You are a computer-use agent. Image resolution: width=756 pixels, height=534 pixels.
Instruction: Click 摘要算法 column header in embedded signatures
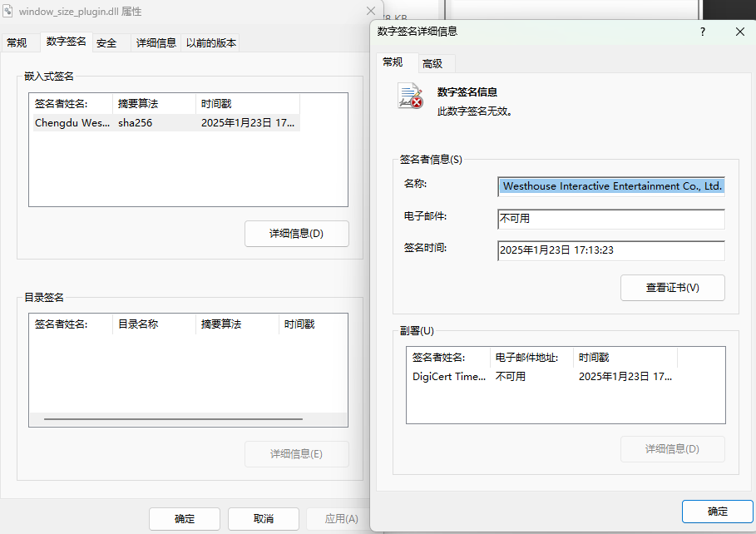[x=155, y=104]
